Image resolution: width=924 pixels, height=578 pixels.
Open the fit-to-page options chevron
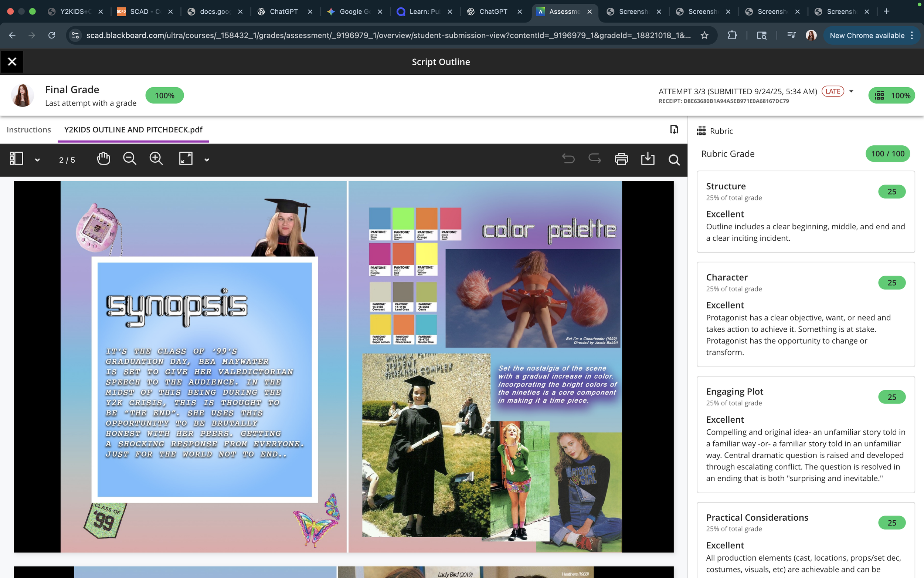(x=207, y=159)
